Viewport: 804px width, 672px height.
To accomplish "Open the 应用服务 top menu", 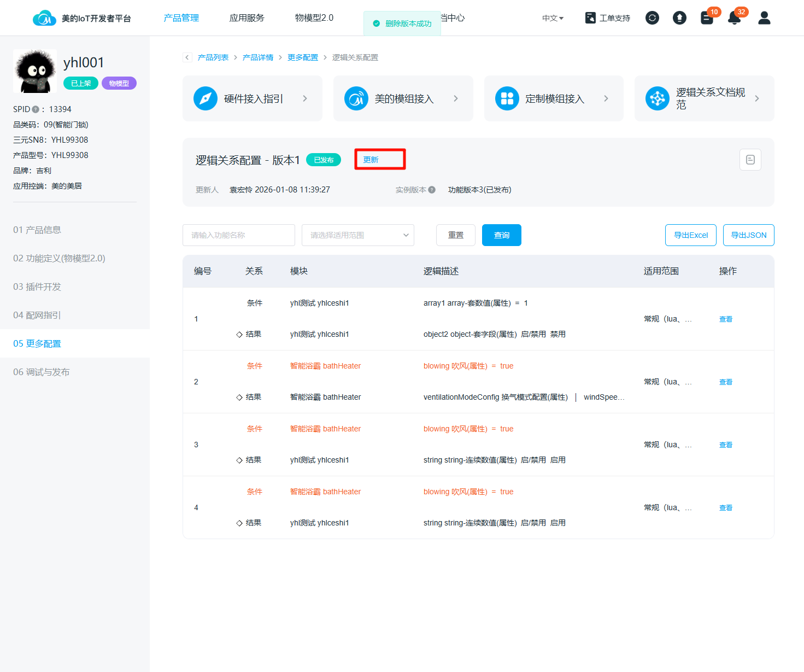I will pos(247,18).
